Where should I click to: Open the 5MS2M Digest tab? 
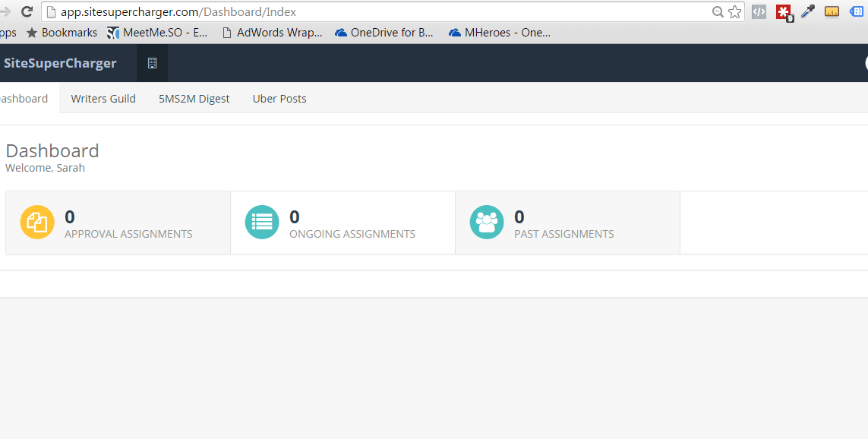point(194,99)
